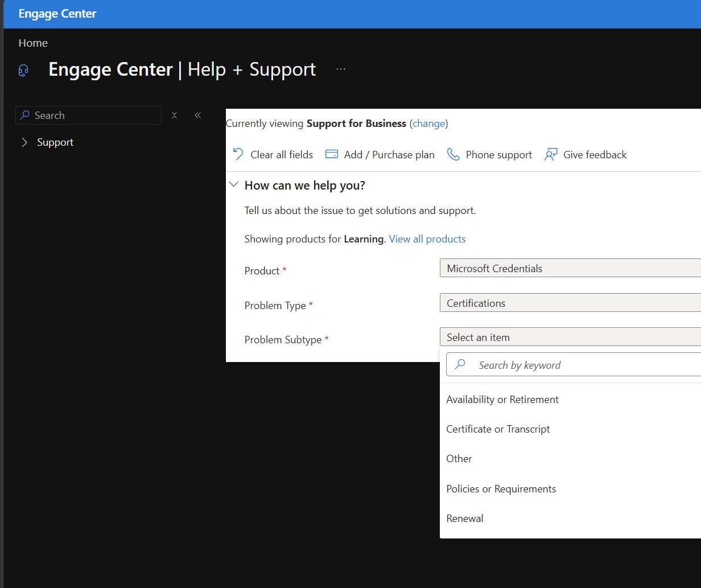Focus the Search by keyword field
Viewport: 701px width, 588px height.
click(x=574, y=364)
